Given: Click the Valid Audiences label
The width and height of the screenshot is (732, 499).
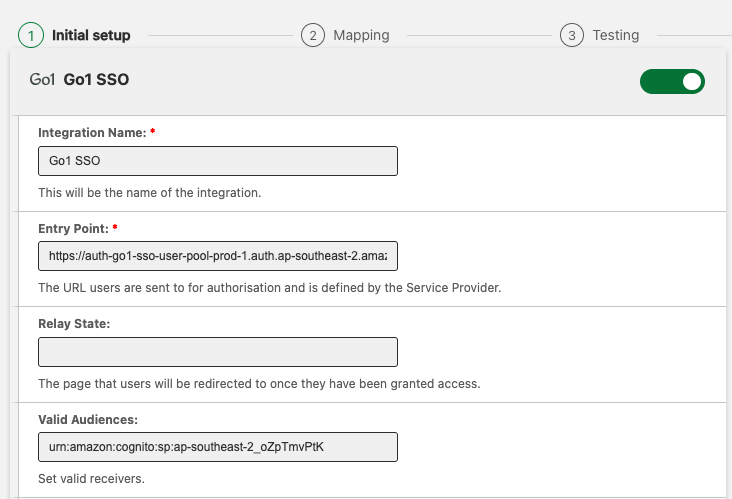Looking at the screenshot, I should (x=87, y=420).
